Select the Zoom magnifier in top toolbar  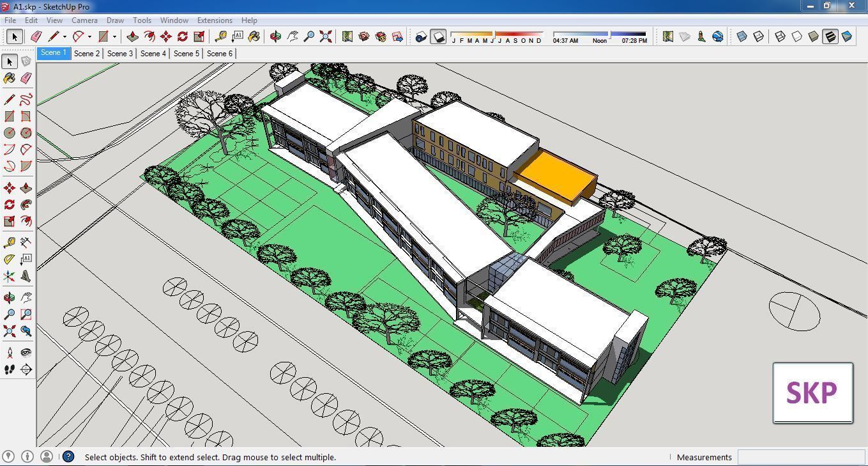click(x=309, y=36)
